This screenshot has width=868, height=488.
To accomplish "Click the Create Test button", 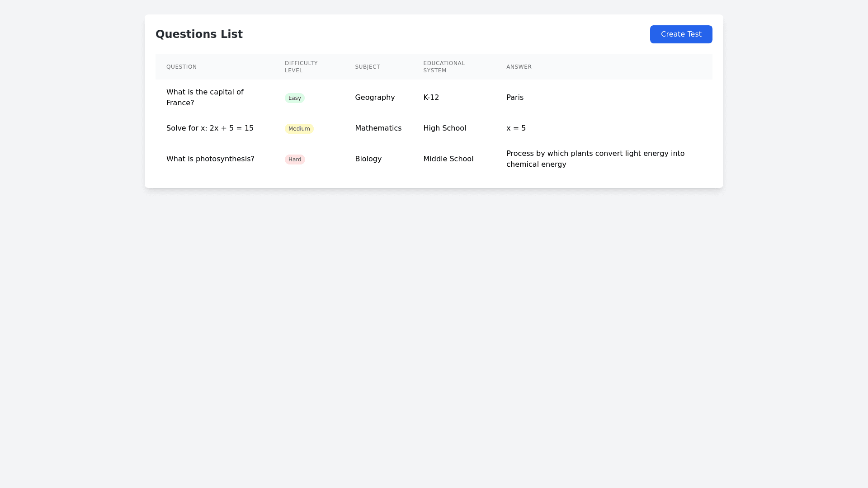I will pyautogui.click(x=681, y=34).
